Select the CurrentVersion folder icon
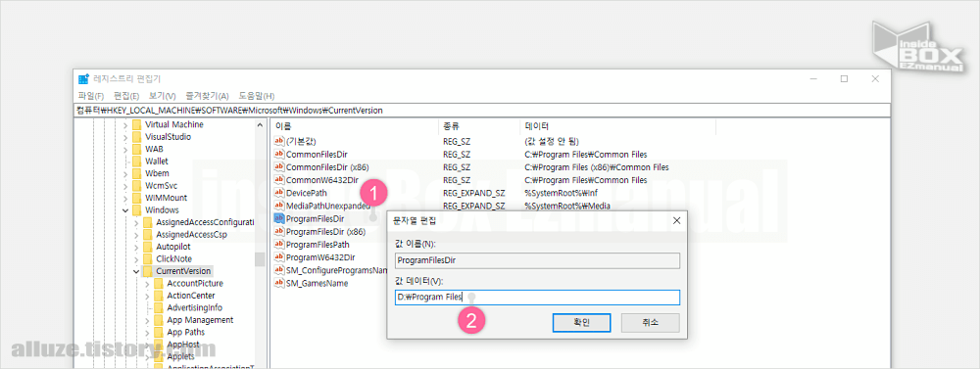This screenshot has height=369, width=980. click(x=147, y=271)
